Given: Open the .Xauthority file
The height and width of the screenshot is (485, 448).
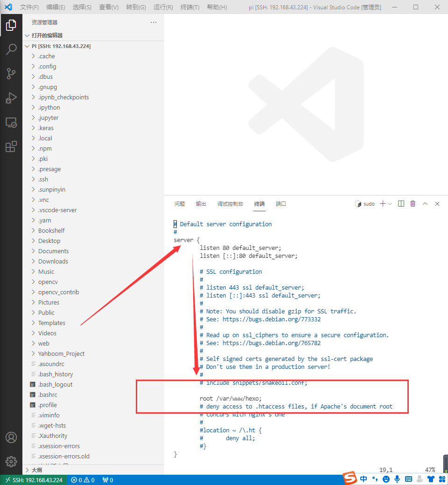Looking at the screenshot, I should click(x=93, y=436).
